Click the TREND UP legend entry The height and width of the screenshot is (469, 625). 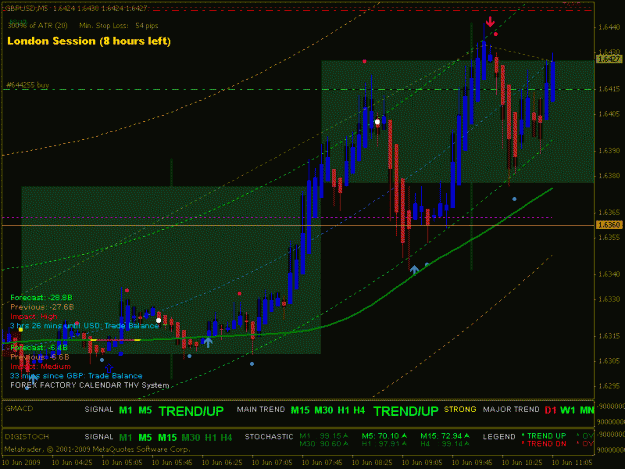click(x=544, y=436)
